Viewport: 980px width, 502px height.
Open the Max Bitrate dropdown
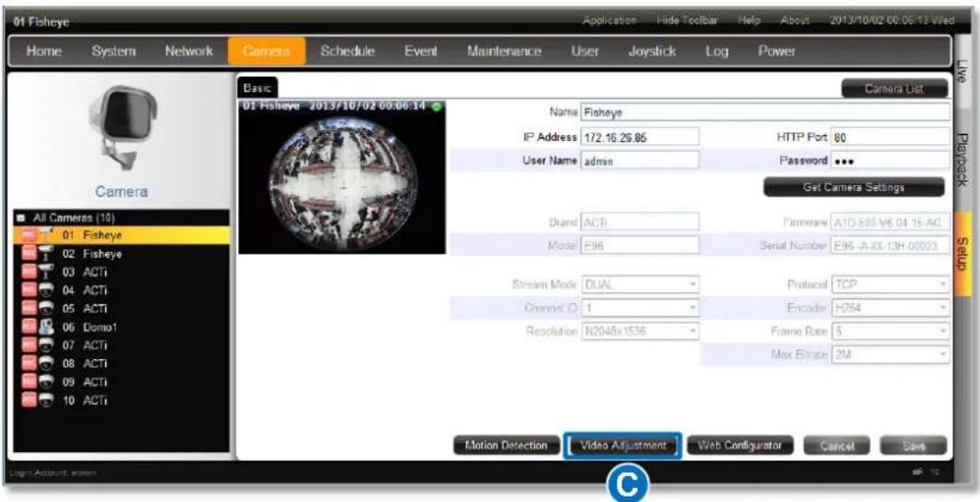[x=890, y=354]
